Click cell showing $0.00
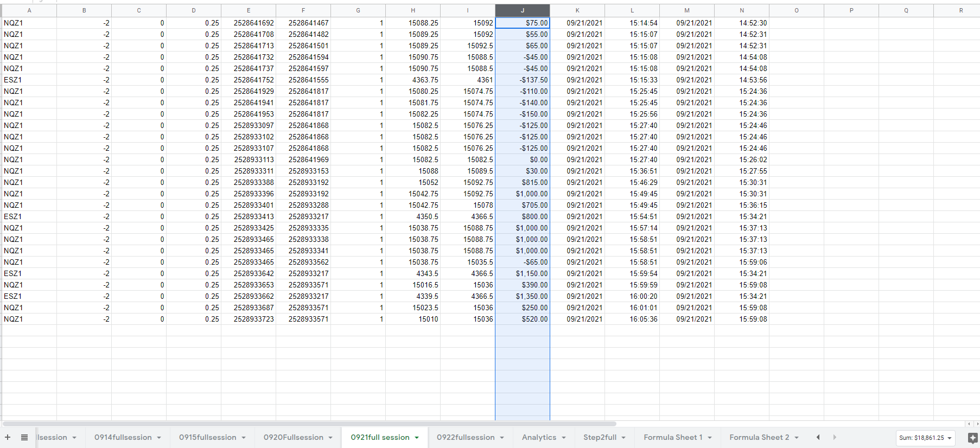This screenshot has height=448, width=980. click(x=523, y=159)
